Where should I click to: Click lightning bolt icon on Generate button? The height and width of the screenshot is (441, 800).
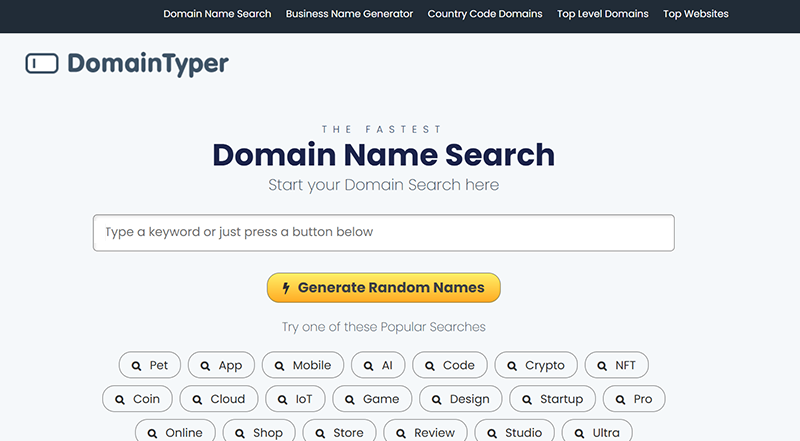pos(286,288)
